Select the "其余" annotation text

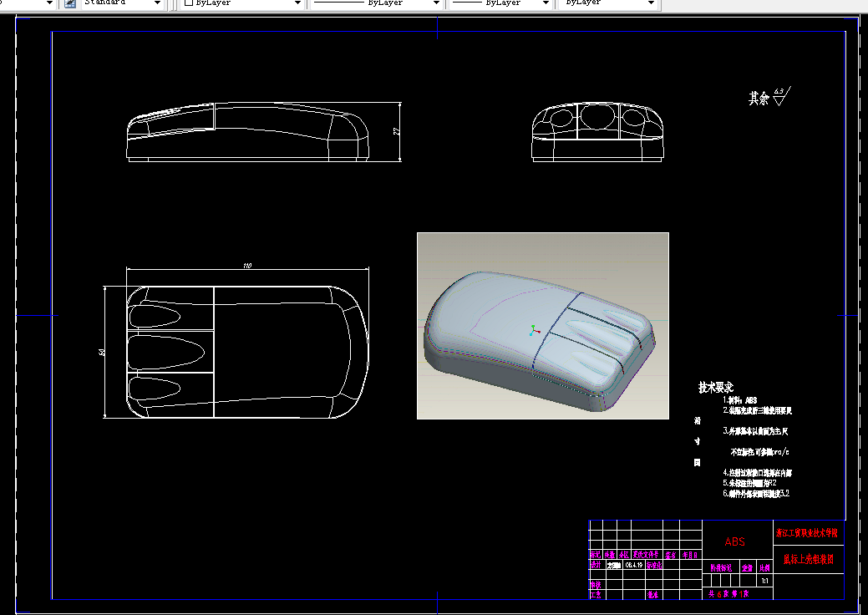pyautogui.click(x=759, y=99)
